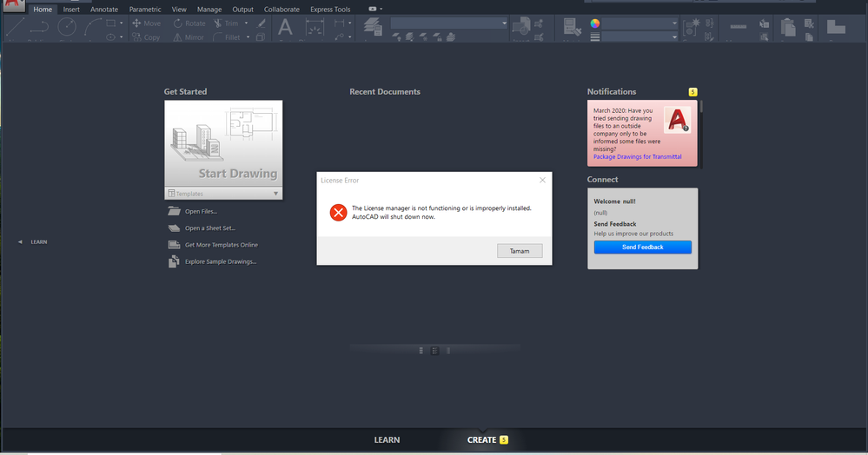Image resolution: width=868 pixels, height=455 pixels.
Task: Click the Group icon
Action: tap(692, 28)
